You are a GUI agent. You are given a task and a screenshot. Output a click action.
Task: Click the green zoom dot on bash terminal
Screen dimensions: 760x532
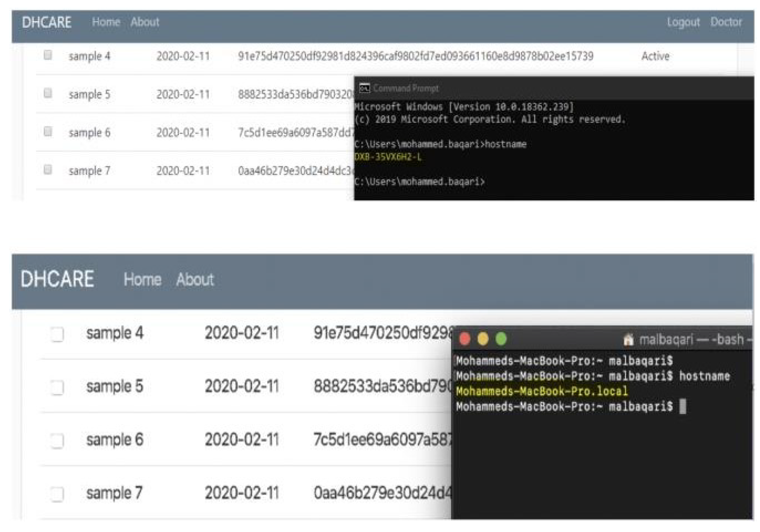pos(501,339)
